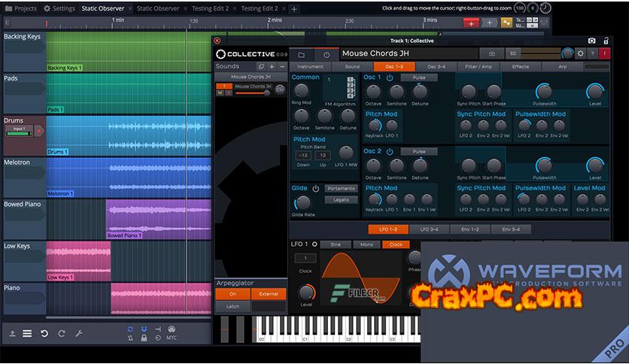629x364 pixels.
Task: Click the wrench tool icon at bottom
Action: pos(79,333)
